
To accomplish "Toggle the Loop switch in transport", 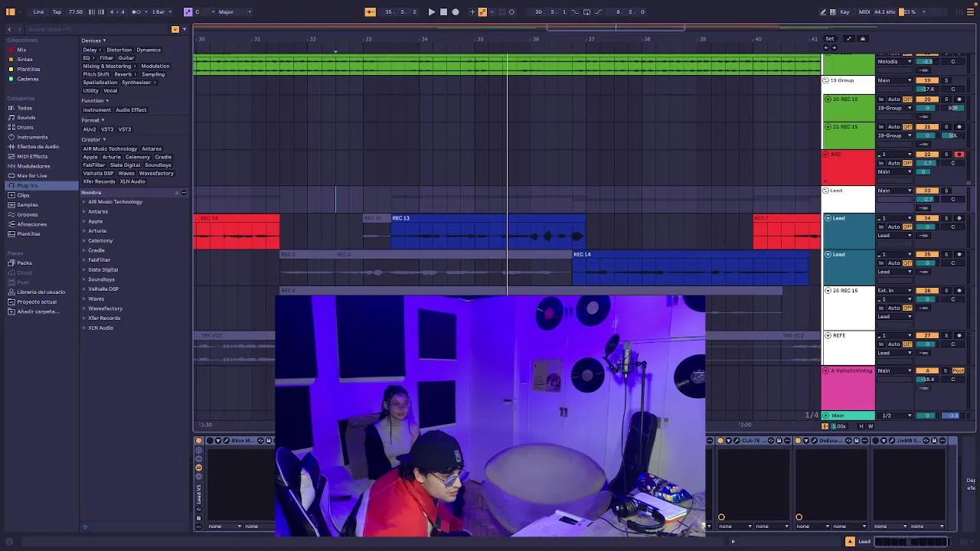I will 586,11.
